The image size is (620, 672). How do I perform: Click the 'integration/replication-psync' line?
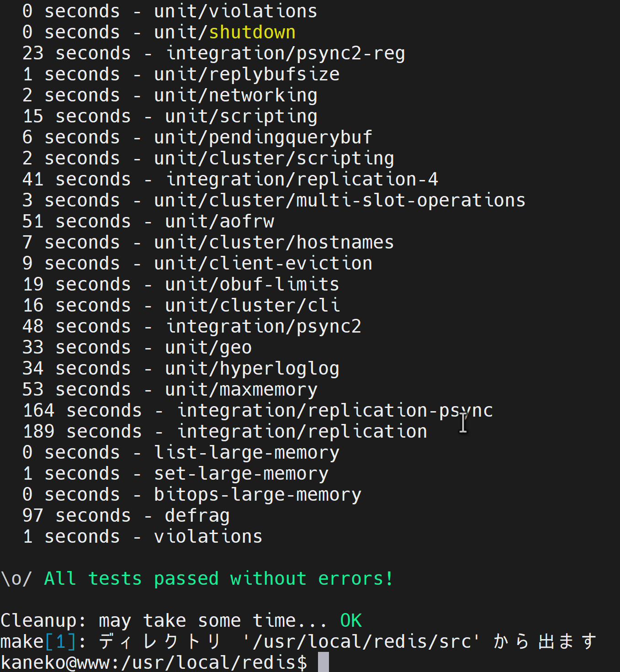[x=258, y=411]
